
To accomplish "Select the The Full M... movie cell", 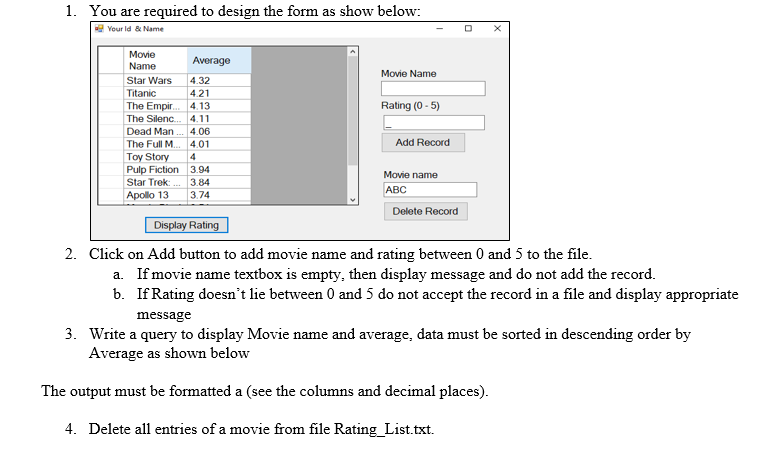I will point(155,144).
